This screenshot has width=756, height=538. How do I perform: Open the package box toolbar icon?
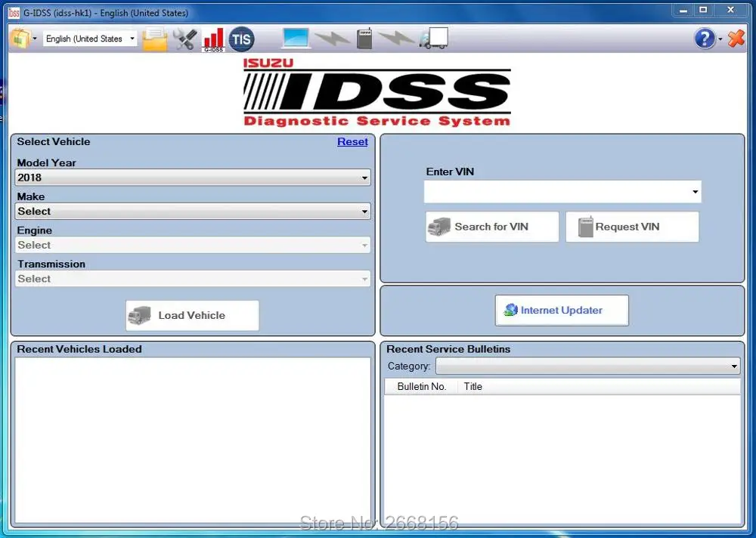pos(20,39)
